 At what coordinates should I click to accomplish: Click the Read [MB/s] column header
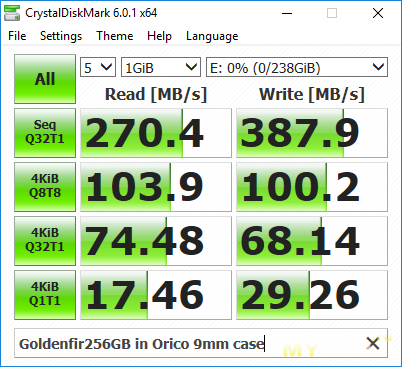click(156, 94)
